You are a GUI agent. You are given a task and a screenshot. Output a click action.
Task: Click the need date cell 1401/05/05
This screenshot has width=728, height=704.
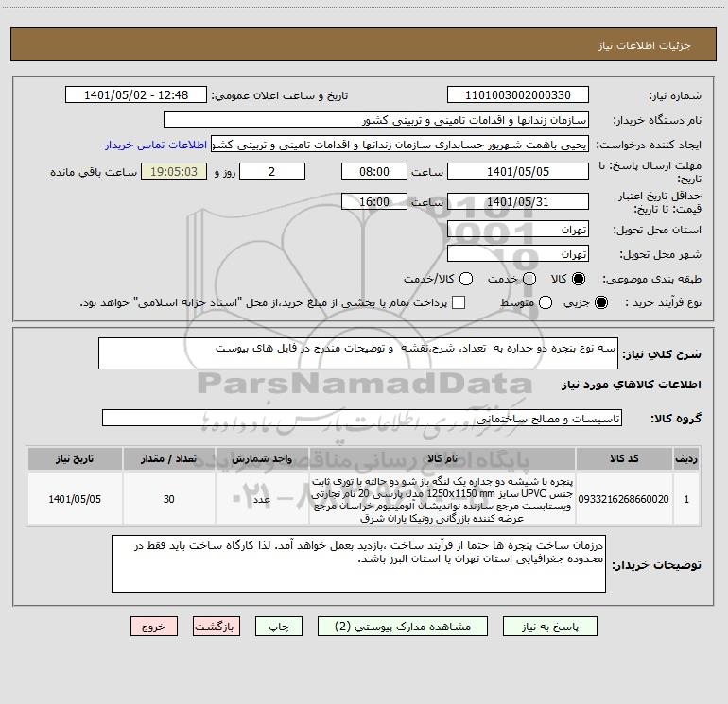pyautogui.click(x=75, y=499)
